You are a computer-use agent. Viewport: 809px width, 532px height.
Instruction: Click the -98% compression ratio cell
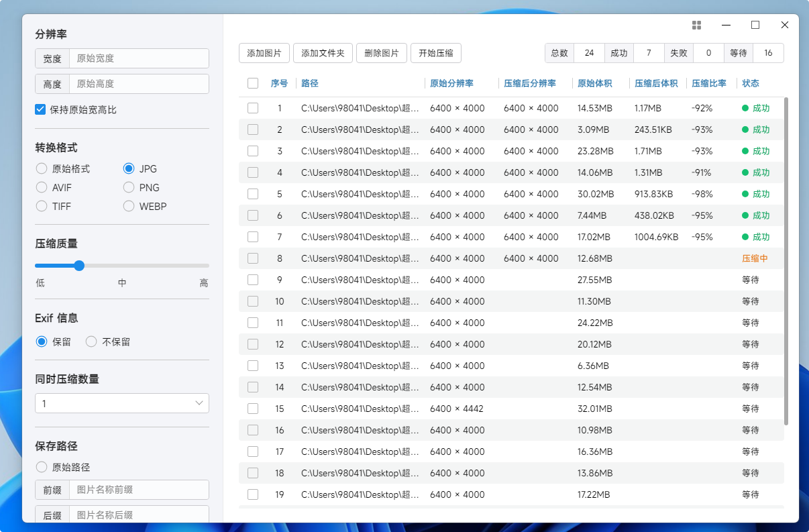[x=702, y=194]
